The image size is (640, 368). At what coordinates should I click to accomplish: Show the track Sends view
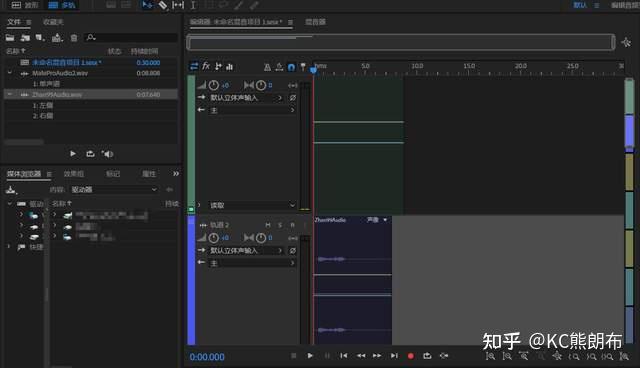[218, 67]
